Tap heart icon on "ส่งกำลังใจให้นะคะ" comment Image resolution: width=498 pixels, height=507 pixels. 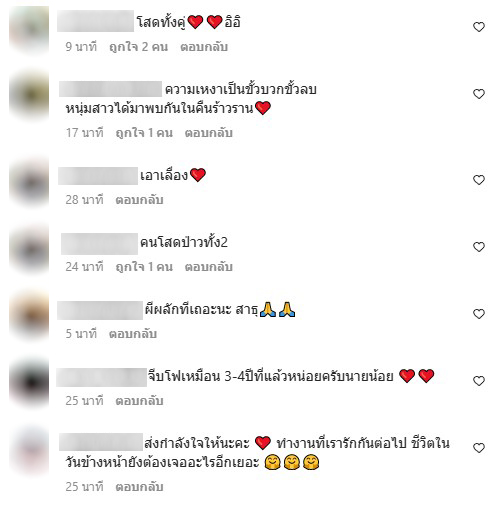point(479,448)
